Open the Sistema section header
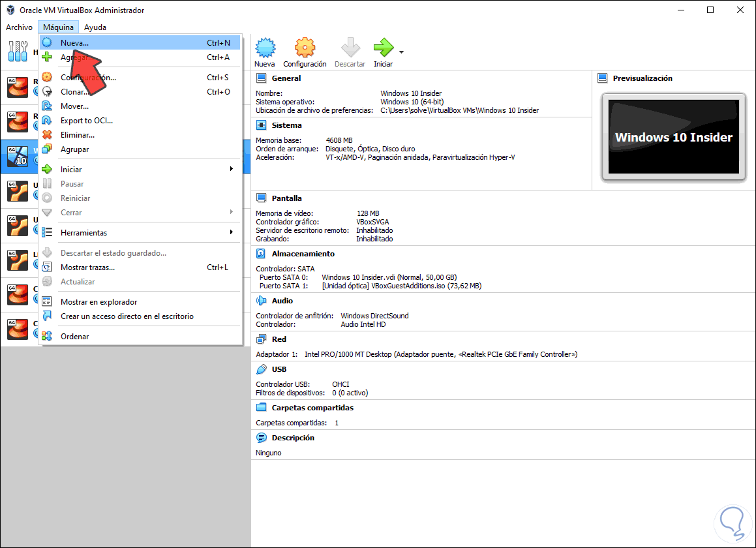The image size is (756, 548). [286, 125]
